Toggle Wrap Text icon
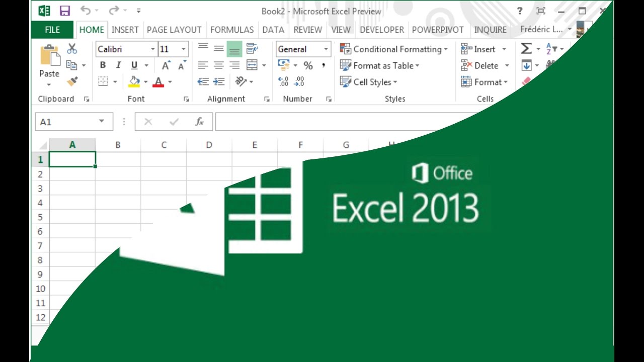 point(252,49)
